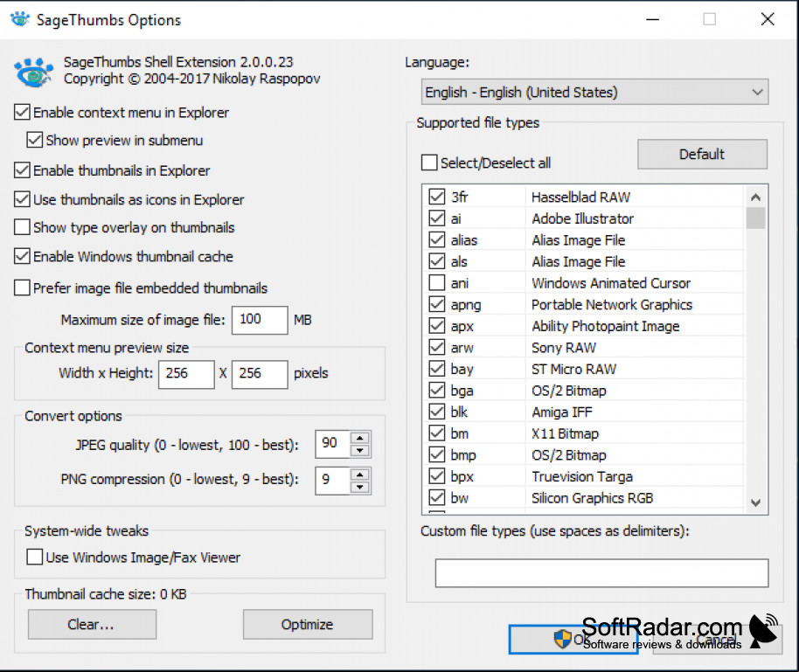Select the Ability Photopaint Image description
The width and height of the screenshot is (799, 672).
tap(605, 326)
